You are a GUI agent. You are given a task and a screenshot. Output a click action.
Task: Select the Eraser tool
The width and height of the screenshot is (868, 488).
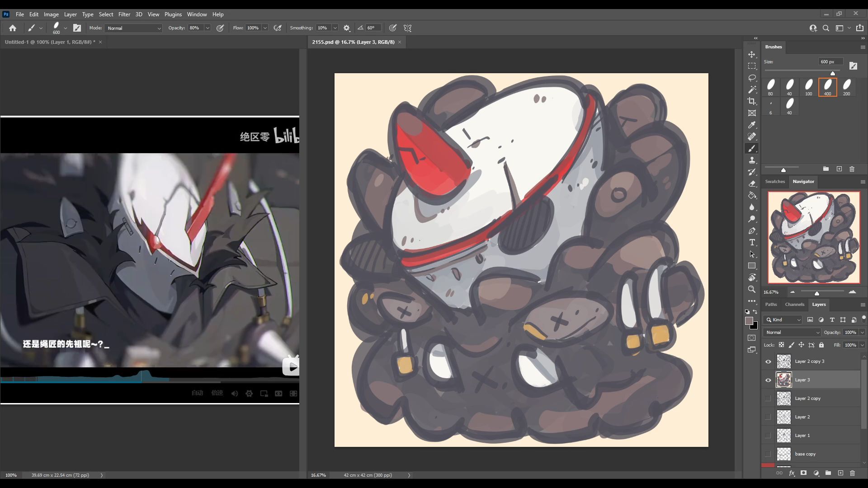[752, 183]
